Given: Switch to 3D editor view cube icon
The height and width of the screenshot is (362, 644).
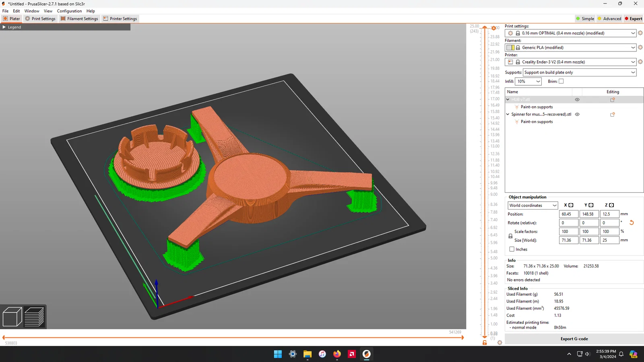Looking at the screenshot, I should pyautogui.click(x=12, y=317).
